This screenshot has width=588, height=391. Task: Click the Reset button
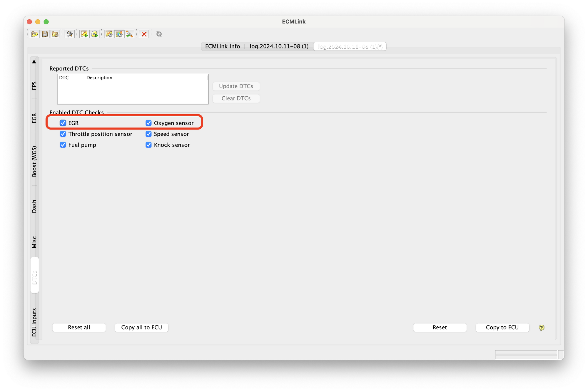point(440,328)
